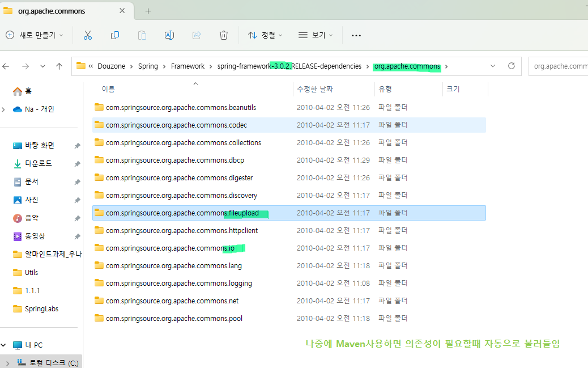
Task: Expand the 로컬 디스크 (C:) node
Action: (7, 363)
